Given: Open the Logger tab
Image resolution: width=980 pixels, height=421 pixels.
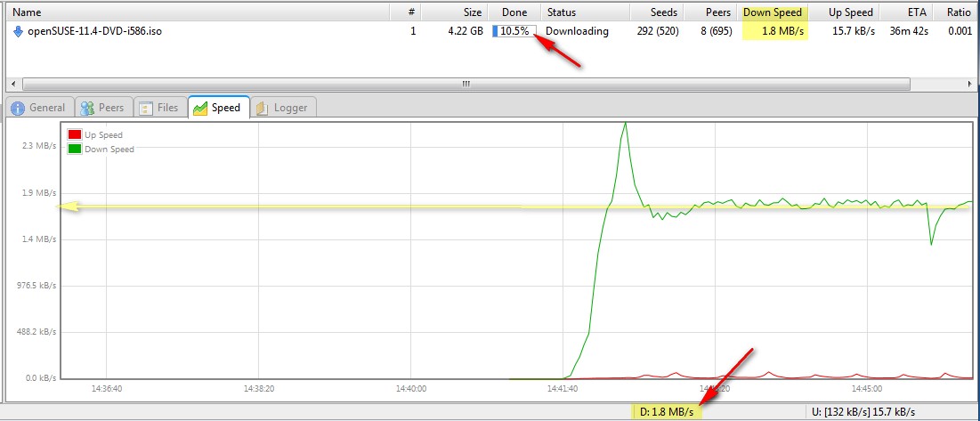Looking at the screenshot, I should click(282, 108).
